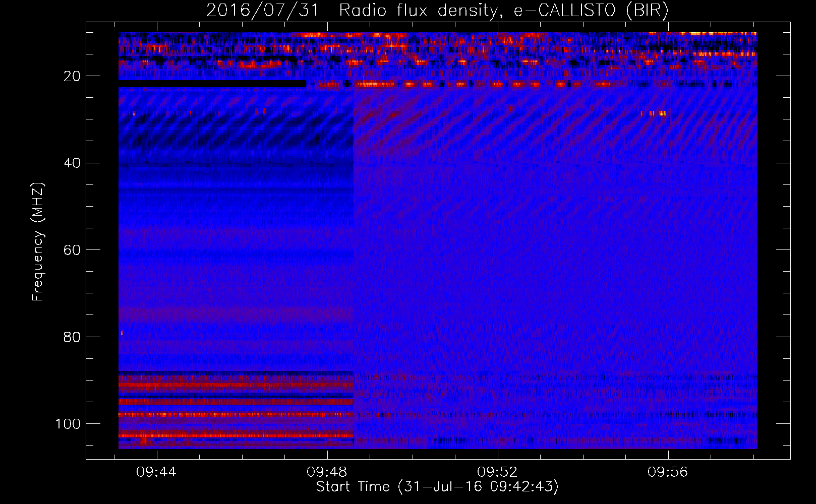Click the 'Start Time (31-Jul-16 09:42:43)' label

[437, 487]
